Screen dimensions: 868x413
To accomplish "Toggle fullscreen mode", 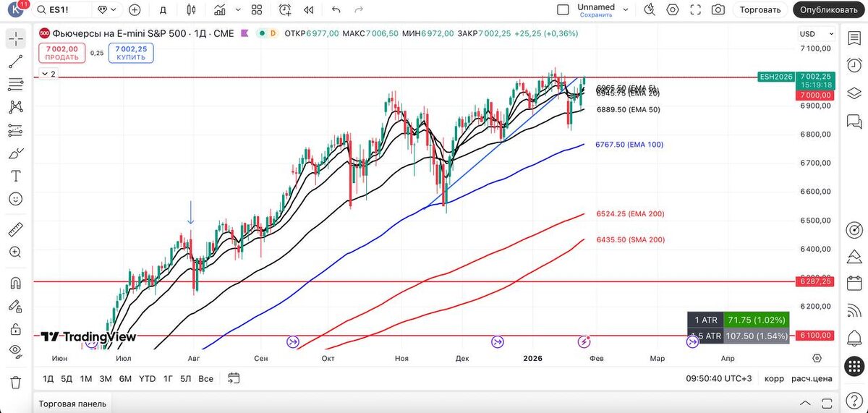I will [695, 9].
